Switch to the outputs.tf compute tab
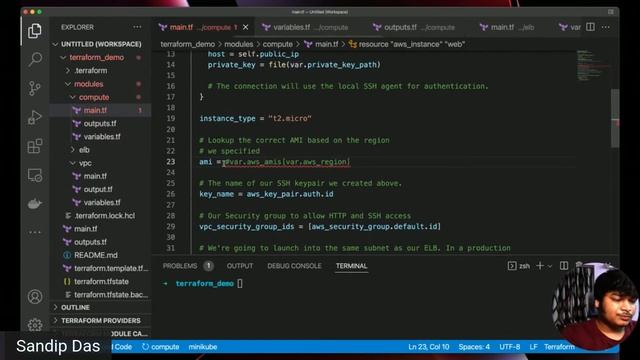This screenshot has width=640, height=360. point(415,27)
